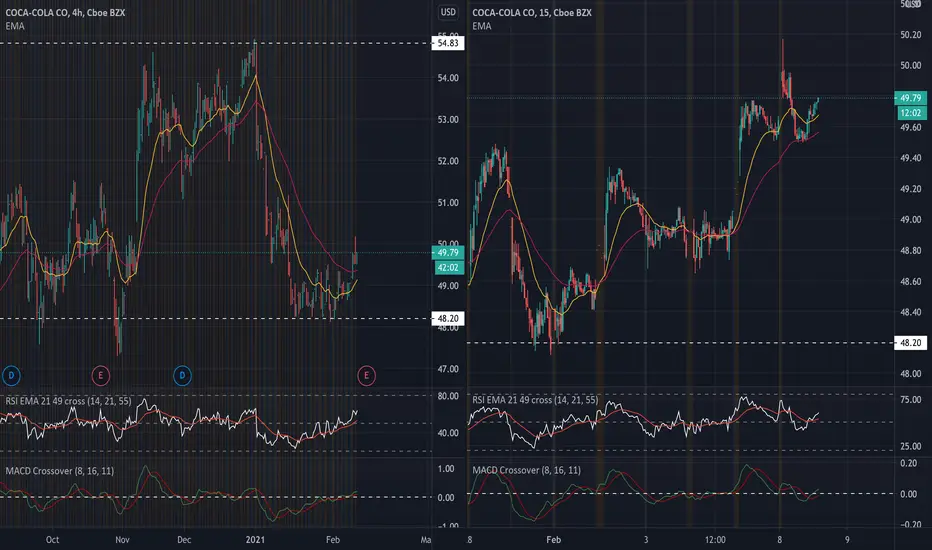Click 0.20 on the 15-minute MACD scale
This screenshot has width=932, height=550.
tap(908, 463)
